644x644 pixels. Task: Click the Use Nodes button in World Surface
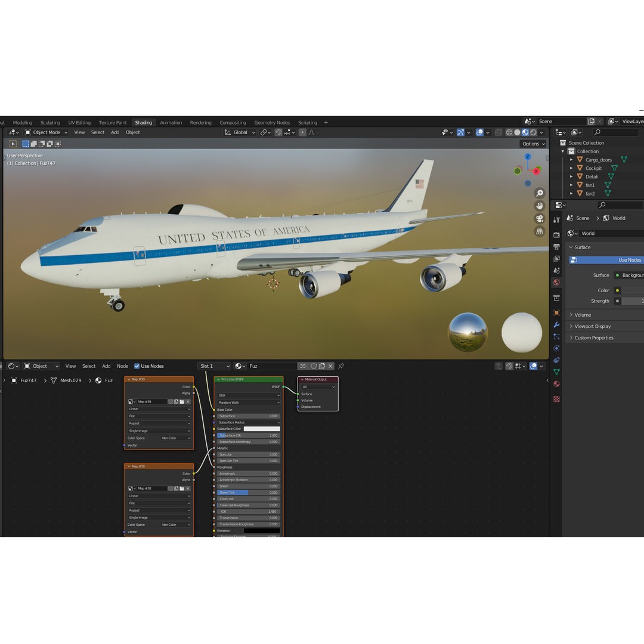[x=606, y=260]
